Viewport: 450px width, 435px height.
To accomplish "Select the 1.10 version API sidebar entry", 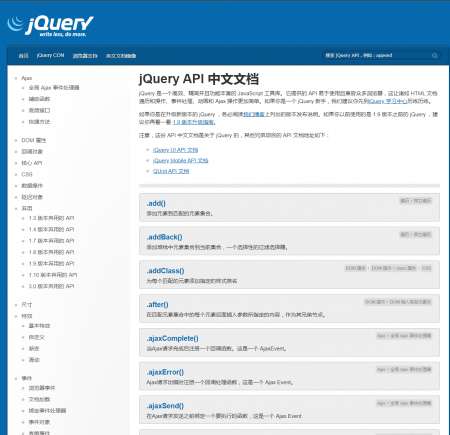I will (x=53, y=275).
